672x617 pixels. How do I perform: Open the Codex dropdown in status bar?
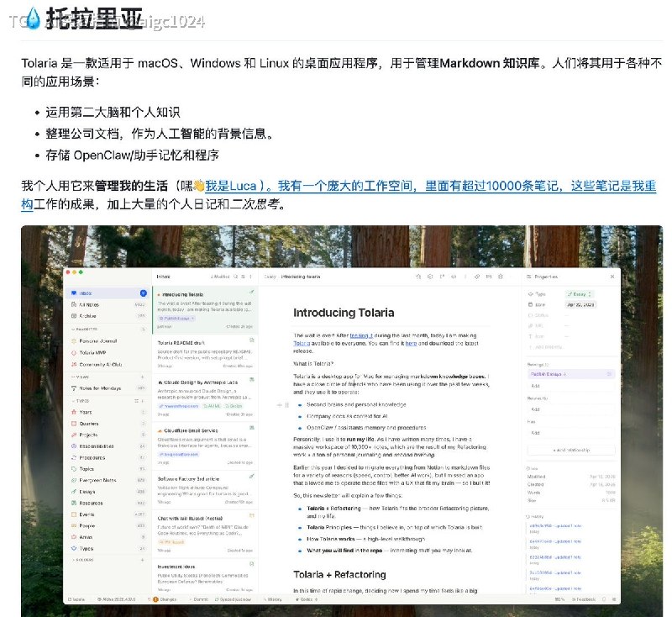(x=307, y=599)
